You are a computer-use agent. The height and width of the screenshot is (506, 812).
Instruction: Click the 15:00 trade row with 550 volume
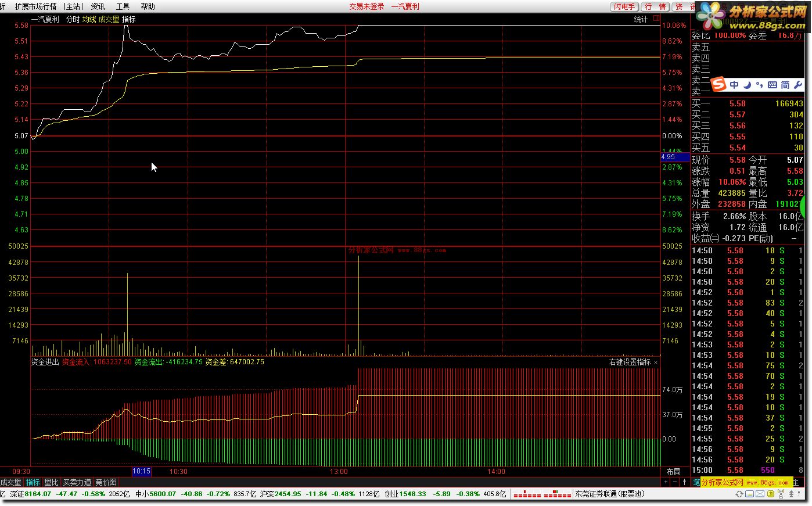(x=748, y=470)
